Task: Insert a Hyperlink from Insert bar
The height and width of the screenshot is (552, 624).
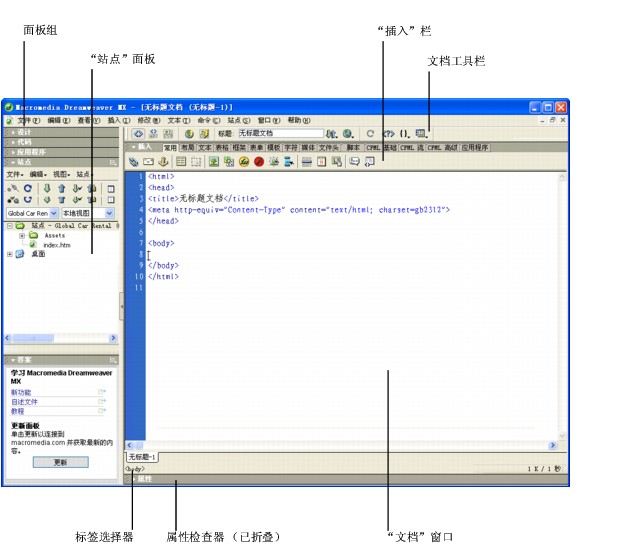Action: pos(133,162)
